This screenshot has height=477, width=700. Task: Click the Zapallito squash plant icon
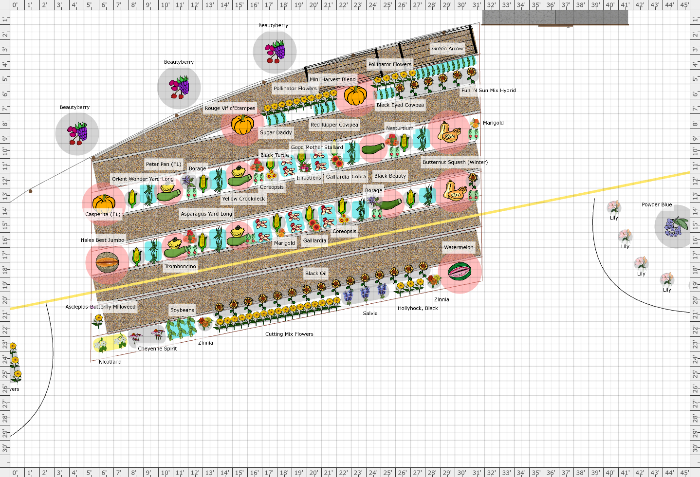coord(105,200)
